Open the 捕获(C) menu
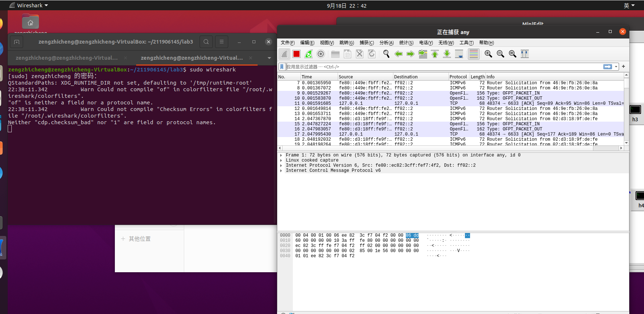644x314 pixels. (x=367, y=43)
